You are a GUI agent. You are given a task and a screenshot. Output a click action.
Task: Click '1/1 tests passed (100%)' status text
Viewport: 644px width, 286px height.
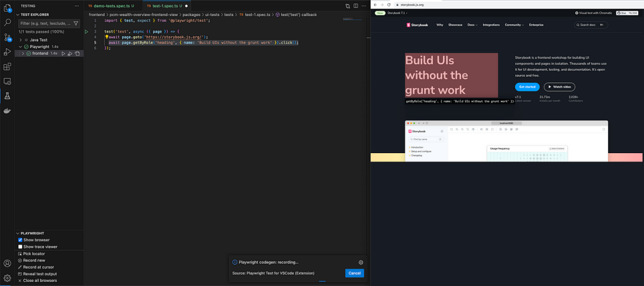click(x=42, y=32)
